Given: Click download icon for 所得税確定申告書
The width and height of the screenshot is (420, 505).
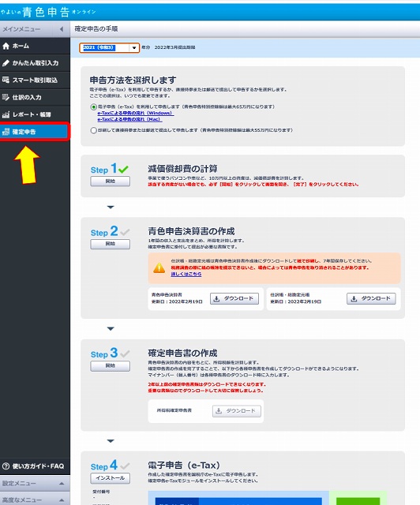Looking at the screenshot, I should (219, 411).
